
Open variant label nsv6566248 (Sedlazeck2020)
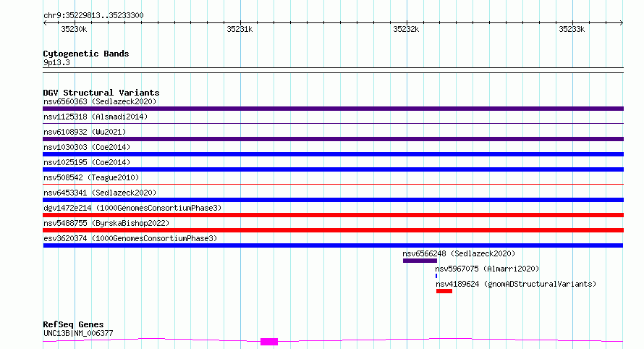coord(459,253)
